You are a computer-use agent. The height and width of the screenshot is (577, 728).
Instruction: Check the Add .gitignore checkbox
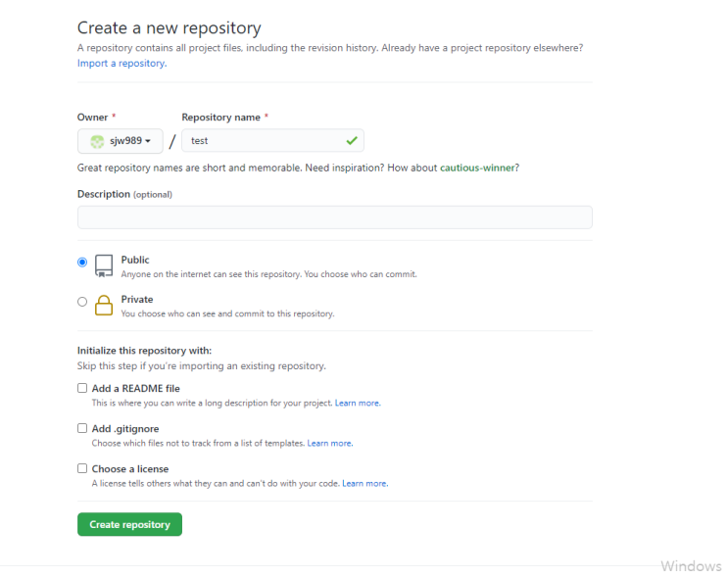tap(82, 428)
